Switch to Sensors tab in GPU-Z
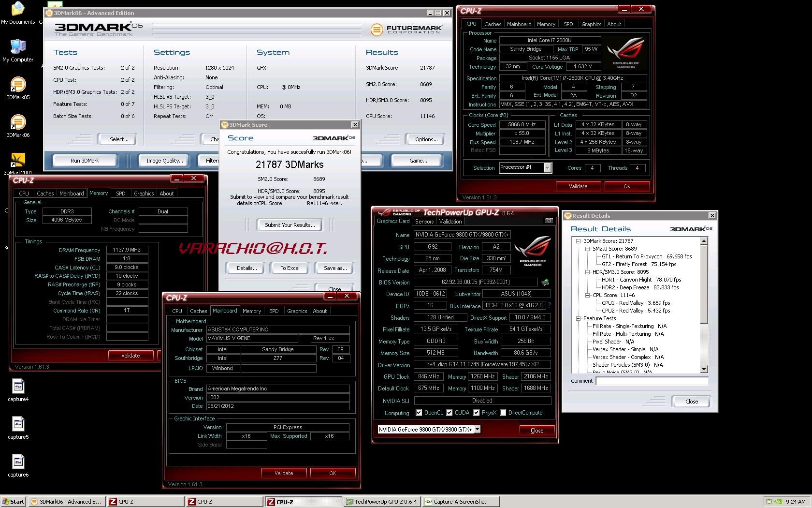 (424, 222)
